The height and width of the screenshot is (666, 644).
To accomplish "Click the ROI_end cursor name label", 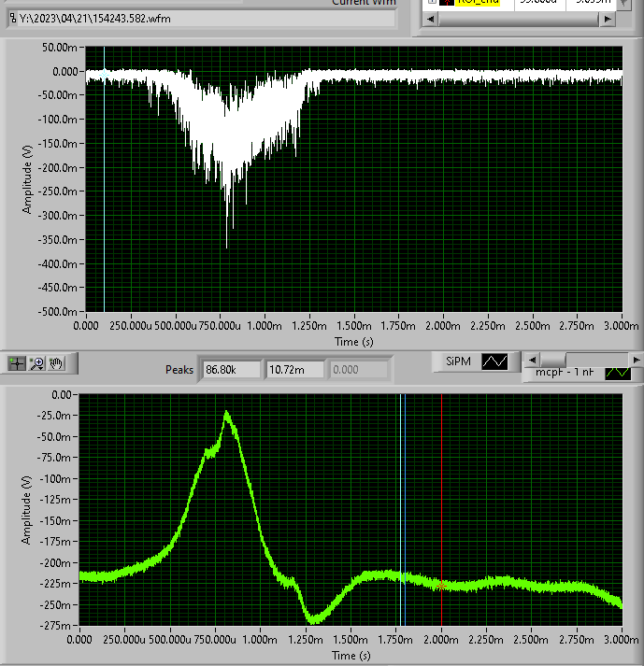I will (479, 2).
